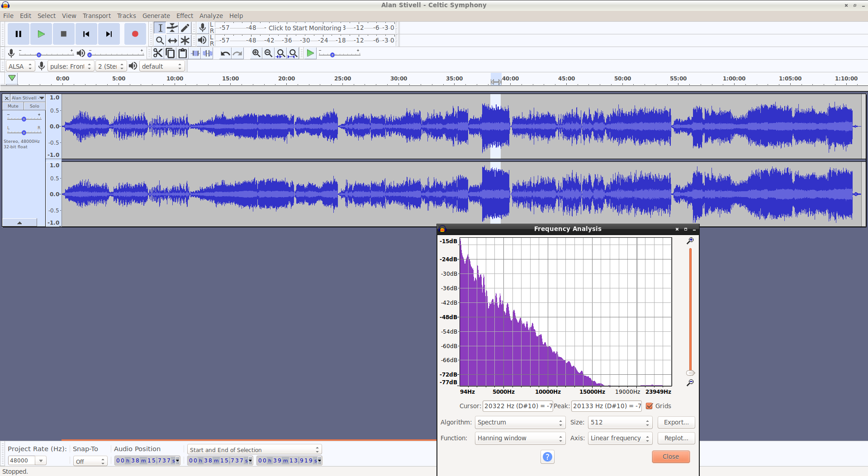Click the Zoom Out magnifier

tap(268, 53)
